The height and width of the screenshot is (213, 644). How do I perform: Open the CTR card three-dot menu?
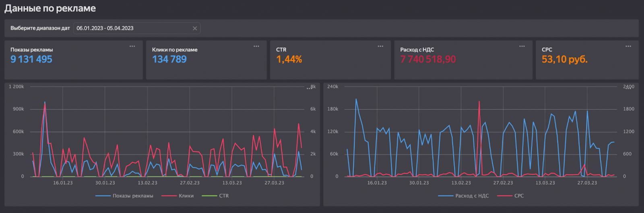pyautogui.click(x=380, y=46)
